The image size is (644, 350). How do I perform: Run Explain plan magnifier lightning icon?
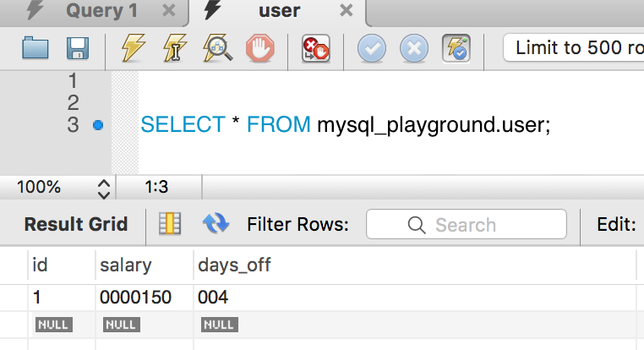[218, 48]
